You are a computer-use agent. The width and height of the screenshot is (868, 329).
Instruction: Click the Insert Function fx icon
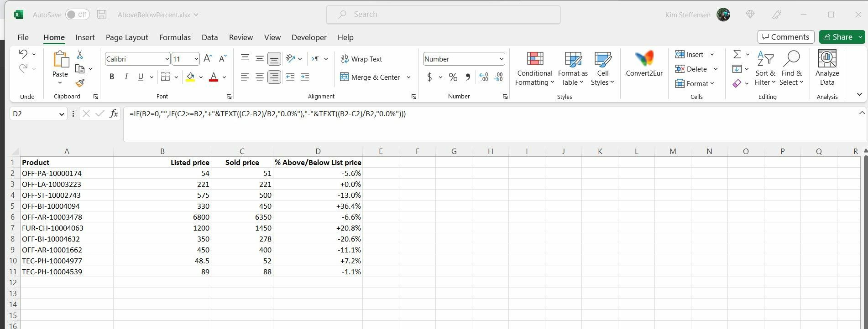tap(114, 113)
